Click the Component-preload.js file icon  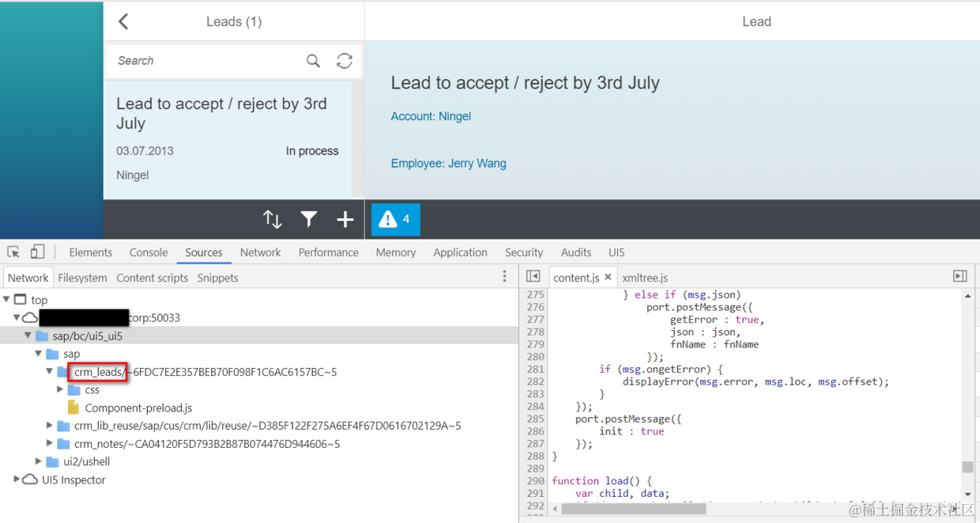pos(73,408)
